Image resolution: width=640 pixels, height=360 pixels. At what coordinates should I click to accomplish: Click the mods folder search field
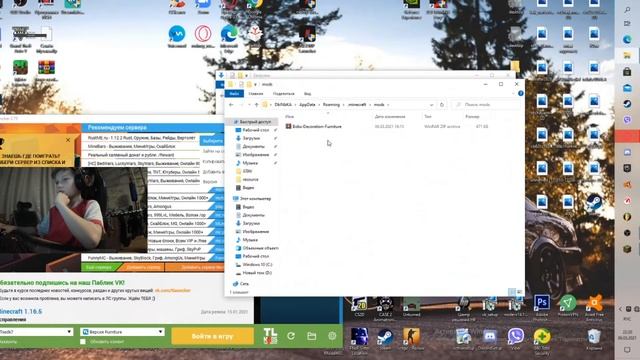tap(487, 105)
